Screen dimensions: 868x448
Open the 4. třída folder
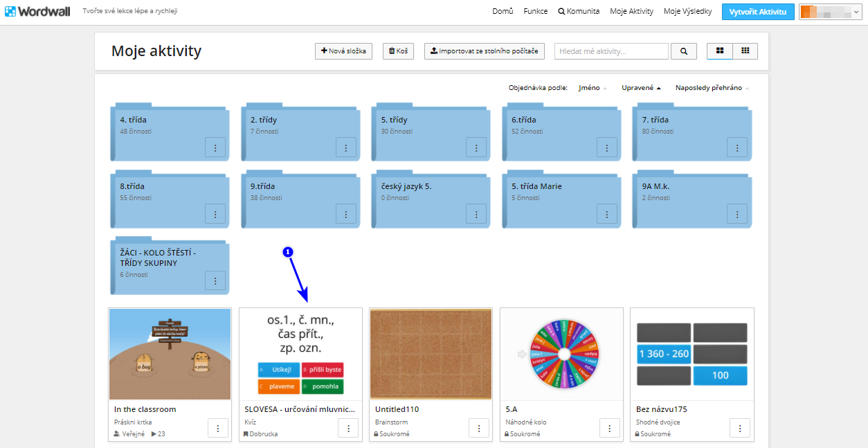pyautogui.click(x=170, y=133)
